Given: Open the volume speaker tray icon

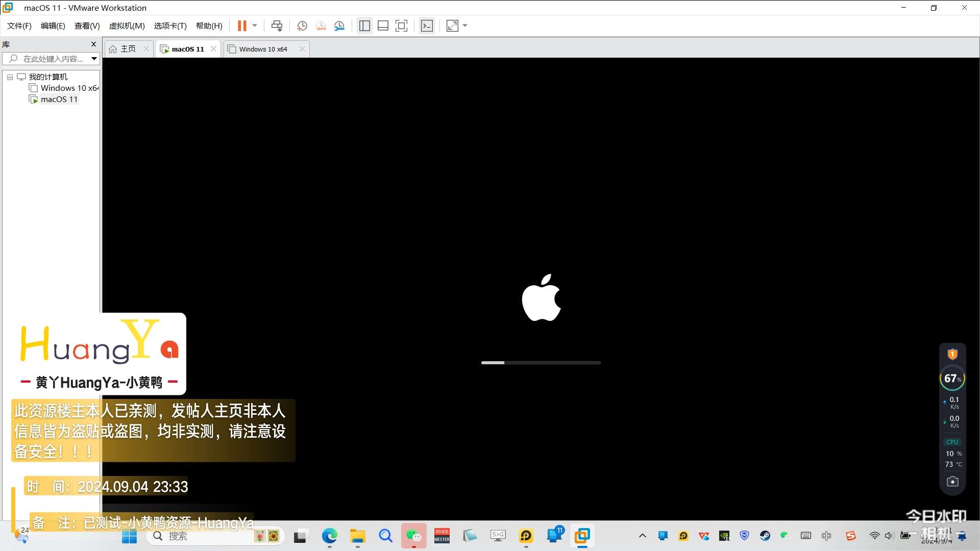Looking at the screenshot, I should (889, 536).
